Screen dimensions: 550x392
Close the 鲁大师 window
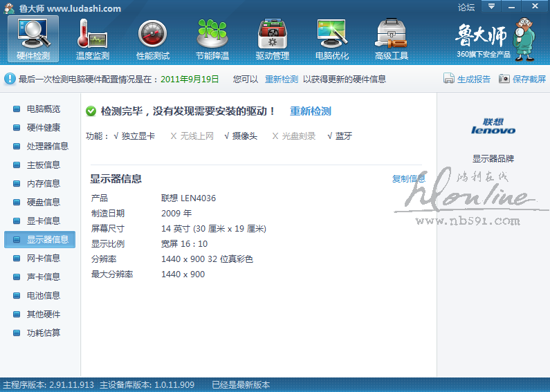click(535, 6)
